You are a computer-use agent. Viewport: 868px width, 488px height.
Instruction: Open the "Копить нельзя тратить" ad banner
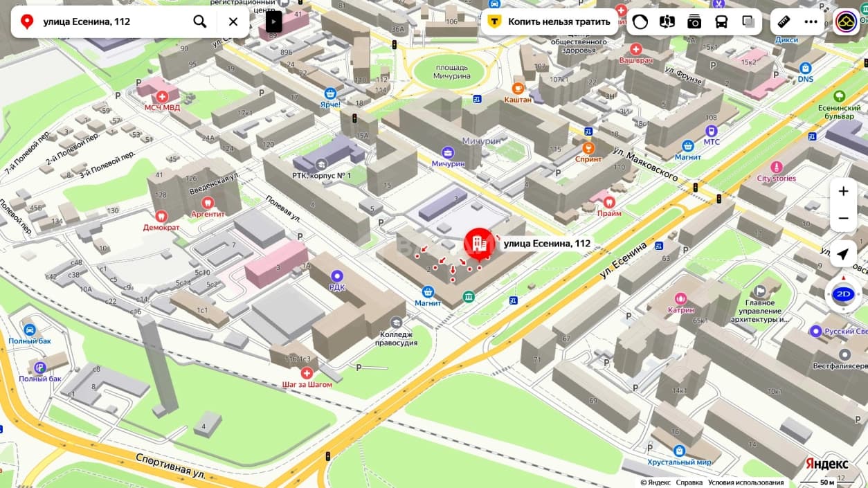pyautogui.click(x=550, y=21)
